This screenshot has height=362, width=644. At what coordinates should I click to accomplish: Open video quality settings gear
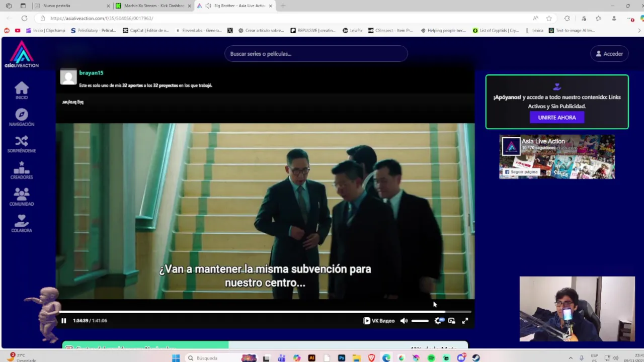[438, 321]
